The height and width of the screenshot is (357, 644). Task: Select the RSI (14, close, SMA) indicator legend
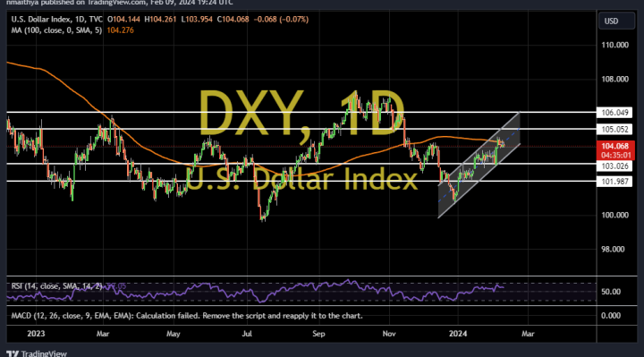click(x=56, y=286)
